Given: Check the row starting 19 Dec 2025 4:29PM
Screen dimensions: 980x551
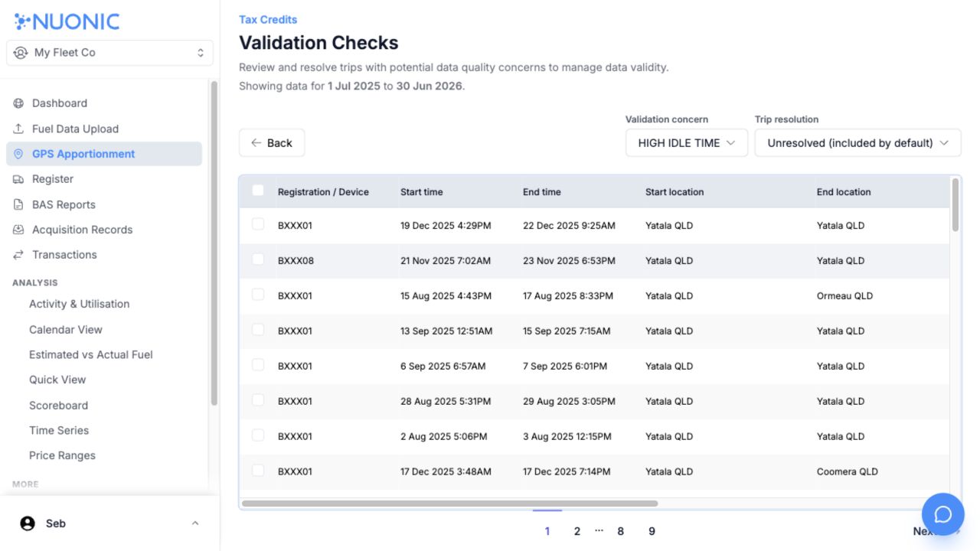Looking at the screenshot, I should coord(258,224).
